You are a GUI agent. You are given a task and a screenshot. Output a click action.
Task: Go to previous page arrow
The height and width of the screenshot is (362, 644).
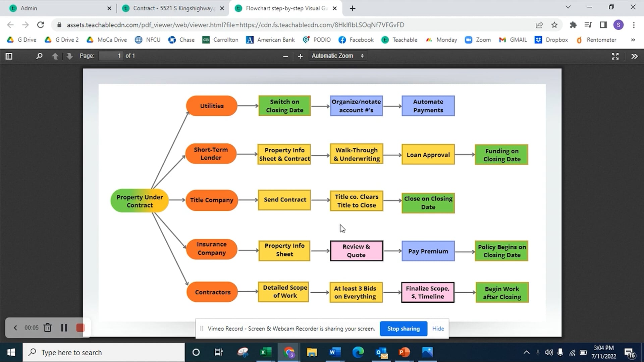click(x=55, y=56)
